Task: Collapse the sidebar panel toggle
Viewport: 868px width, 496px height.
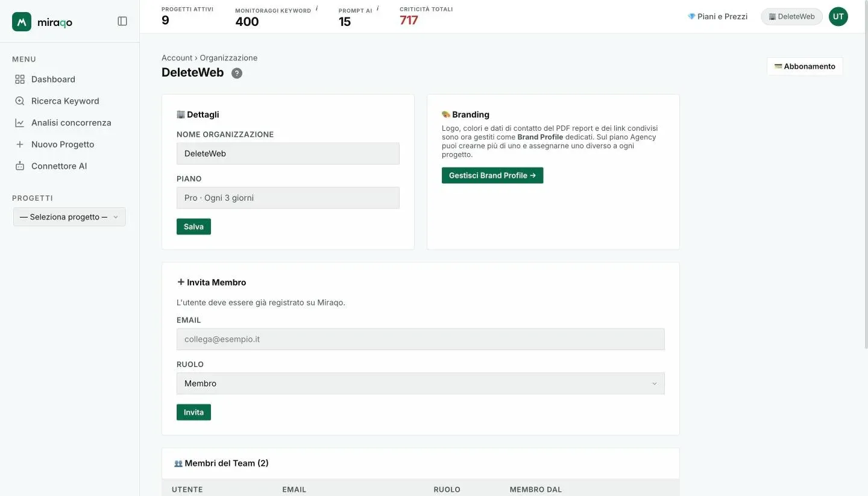Action: pos(122,21)
